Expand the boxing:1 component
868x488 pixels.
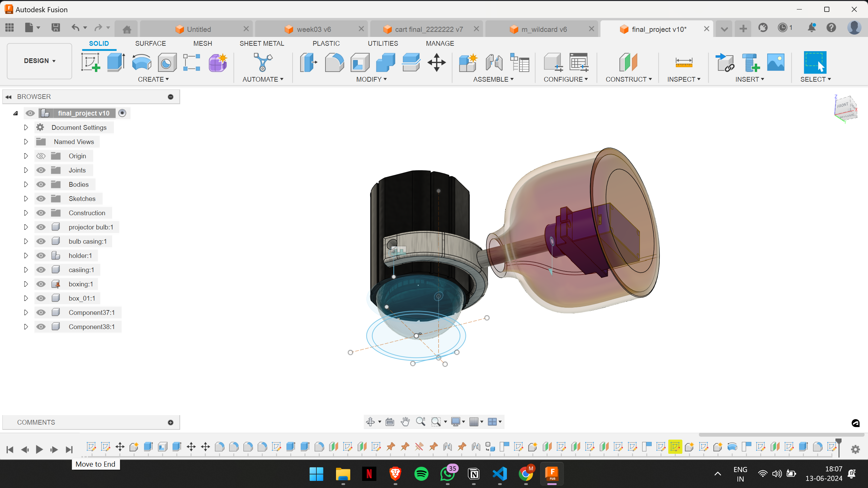tap(26, 284)
